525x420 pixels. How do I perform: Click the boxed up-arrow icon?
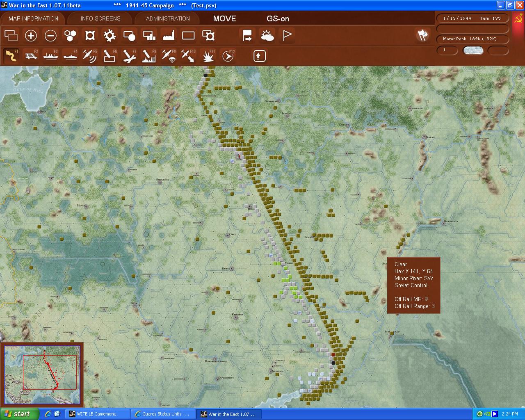(259, 56)
